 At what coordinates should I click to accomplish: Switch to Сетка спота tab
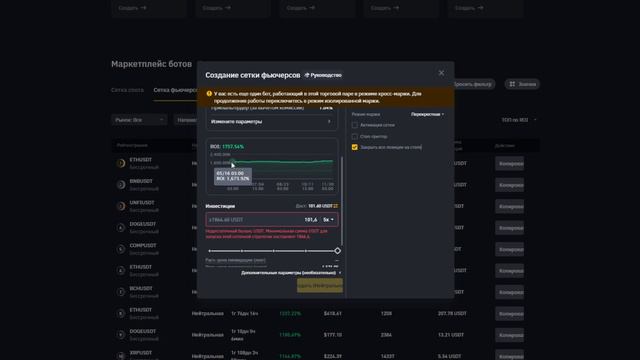pos(127,90)
